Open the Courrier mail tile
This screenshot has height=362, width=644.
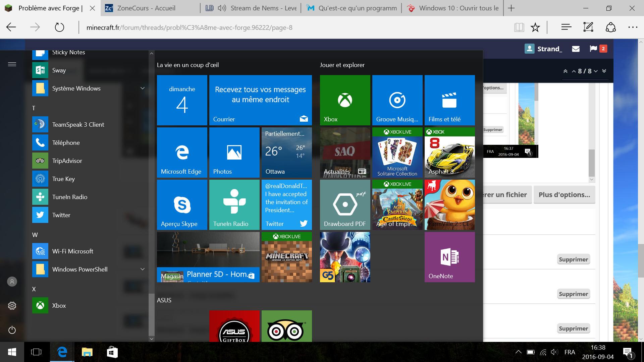click(261, 100)
